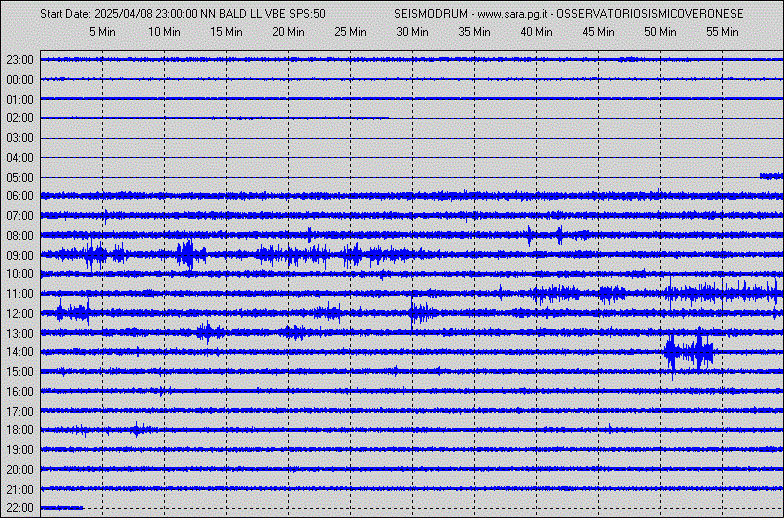Image resolution: width=784 pixels, height=518 pixels.
Task: Click the SEISMODRUM title text
Action: coord(431,14)
